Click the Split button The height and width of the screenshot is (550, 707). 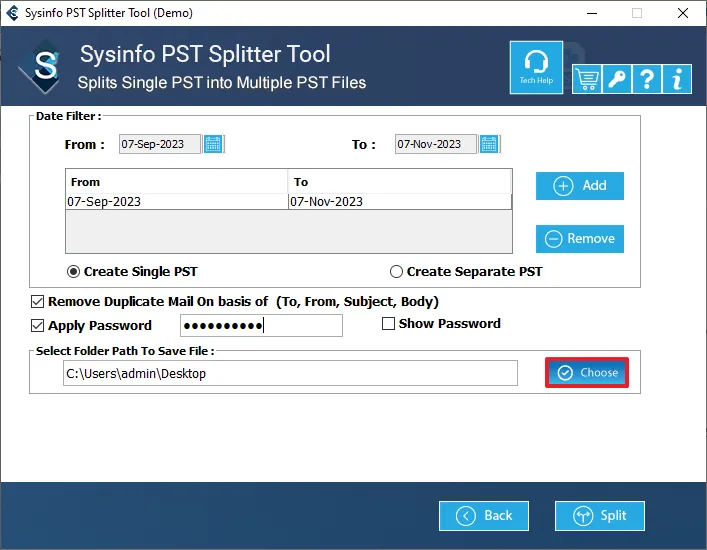click(x=600, y=516)
